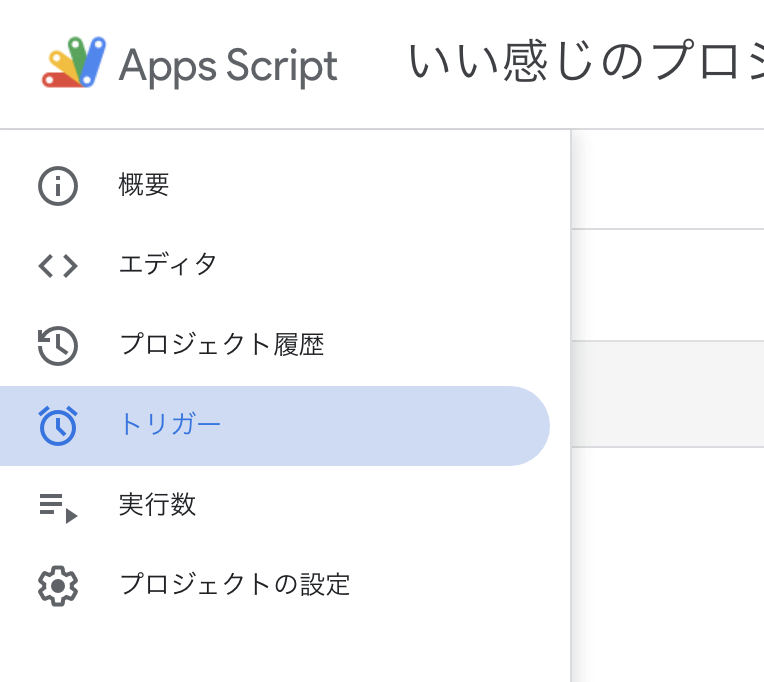Switch to the エディタ menu label
The image size is (764, 682).
click(168, 265)
